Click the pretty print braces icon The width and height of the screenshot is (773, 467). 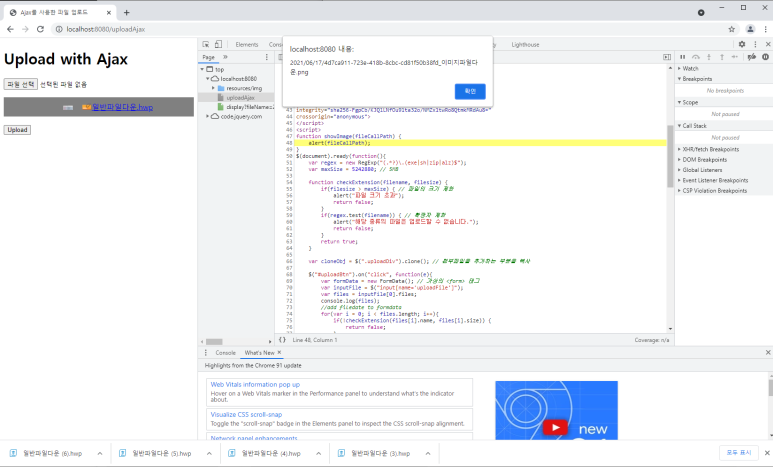pyautogui.click(x=282, y=340)
